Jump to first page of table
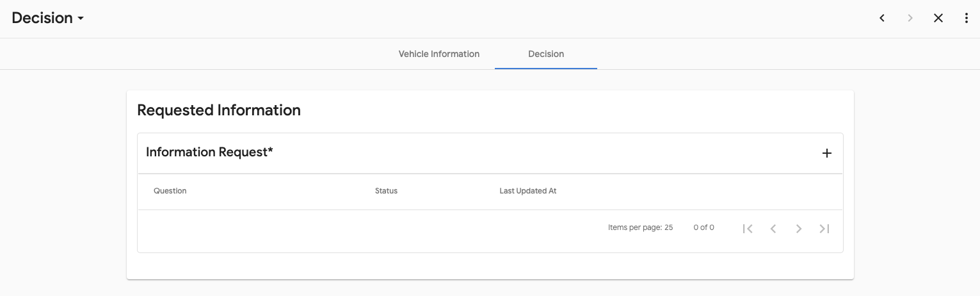980x296 pixels. click(748, 229)
